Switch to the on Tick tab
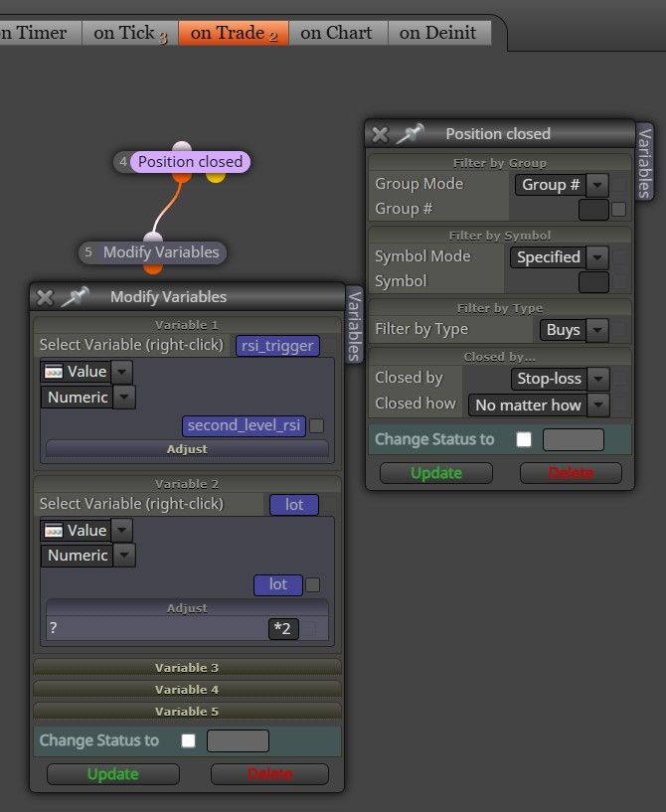The height and width of the screenshot is (812, 666). pos(130,33)
